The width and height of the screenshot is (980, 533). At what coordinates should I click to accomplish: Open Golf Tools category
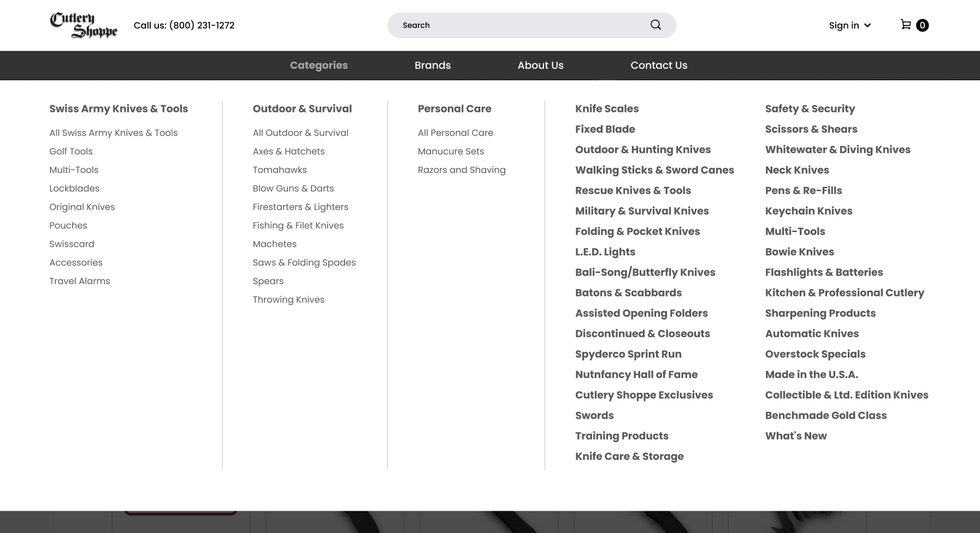[x=71, y=151]
